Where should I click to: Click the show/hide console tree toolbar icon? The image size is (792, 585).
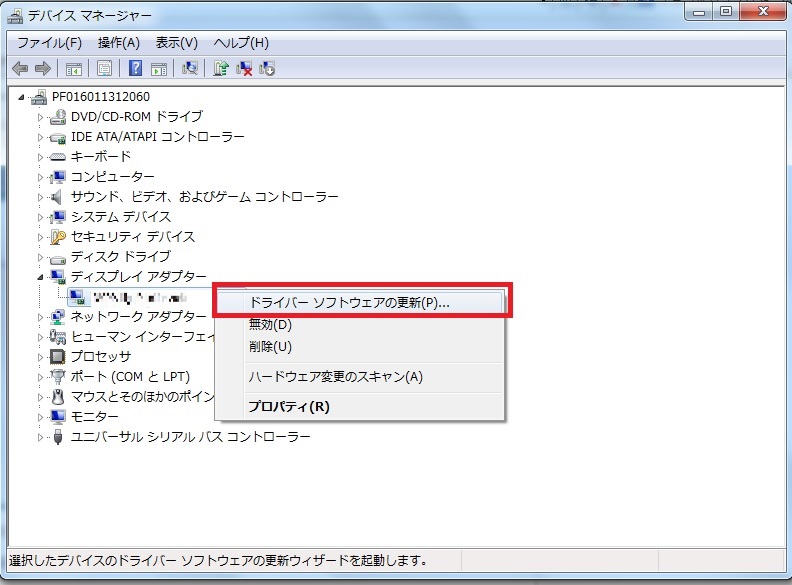click(x=73, y=69)
